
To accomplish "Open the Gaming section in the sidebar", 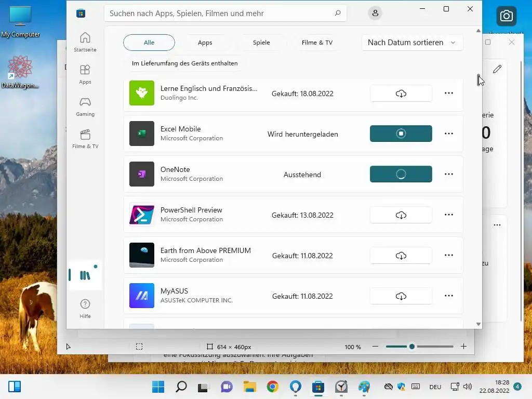I will (85, 107).
